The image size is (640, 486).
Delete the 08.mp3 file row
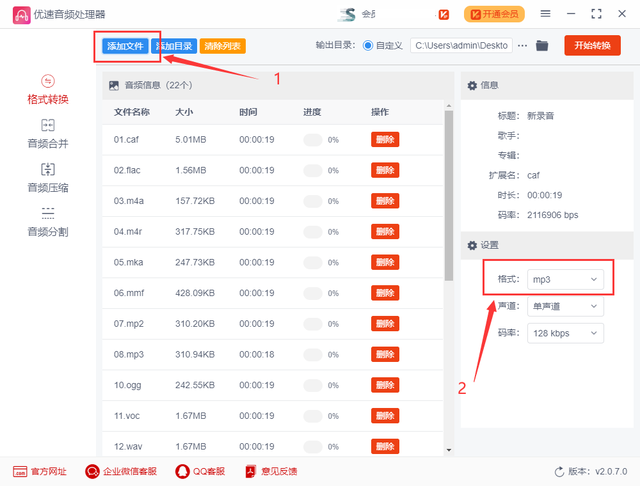pos(385,354)
